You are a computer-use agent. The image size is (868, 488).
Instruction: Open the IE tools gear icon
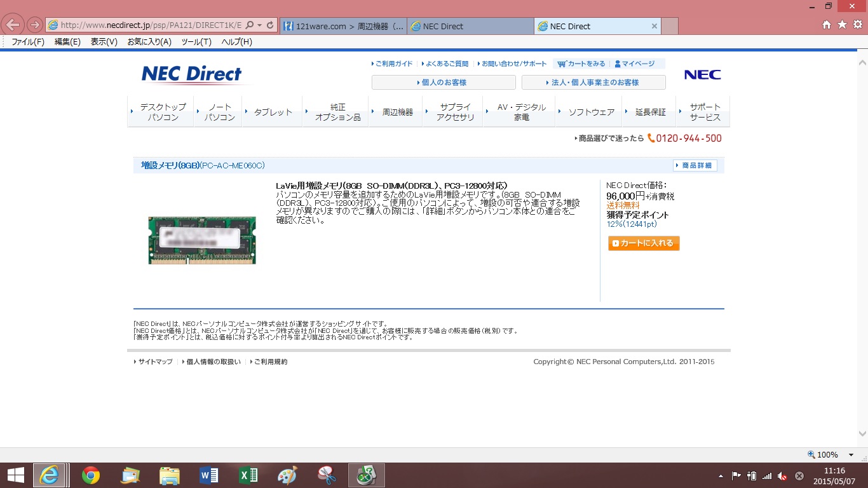(x=857, y=25)
